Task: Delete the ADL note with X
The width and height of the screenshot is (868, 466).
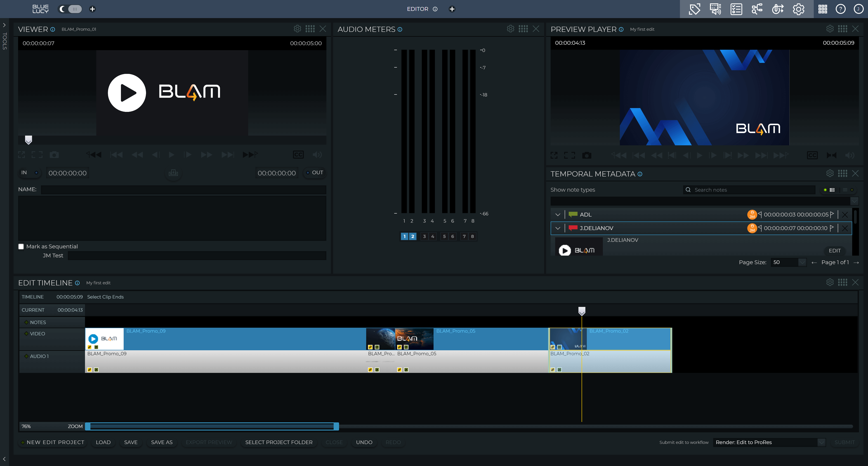Action: (x=845, y=215)
